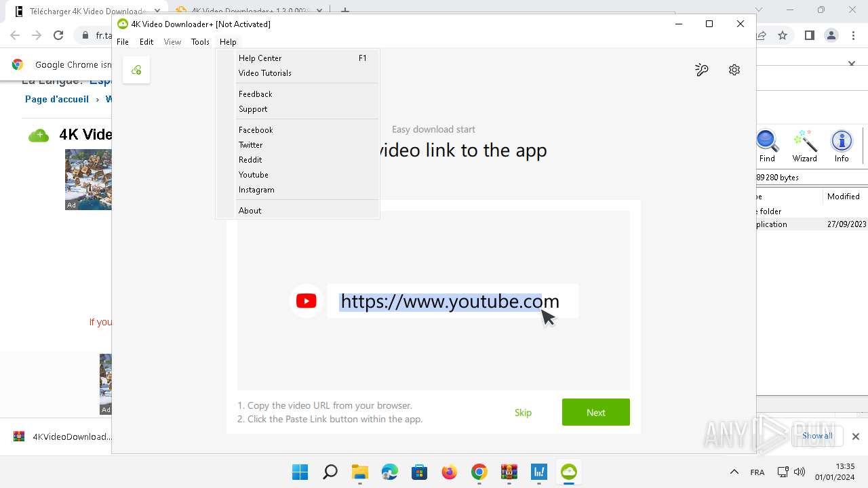Click the Chrome share page icon
Screen dimensions: 868x488
[762, 35]
